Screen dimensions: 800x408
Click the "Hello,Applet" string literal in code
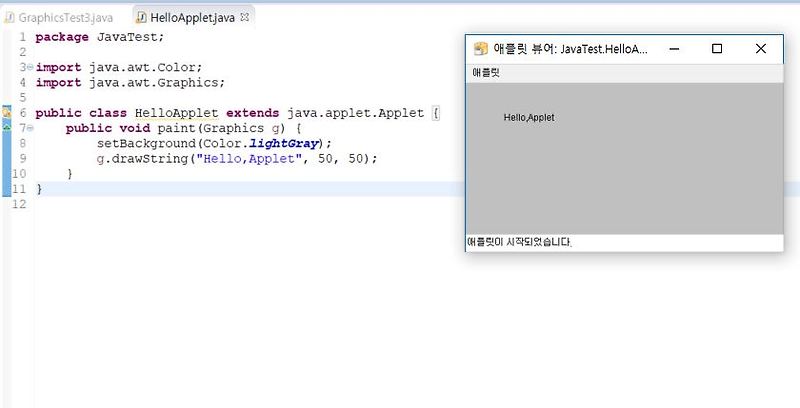249,159
